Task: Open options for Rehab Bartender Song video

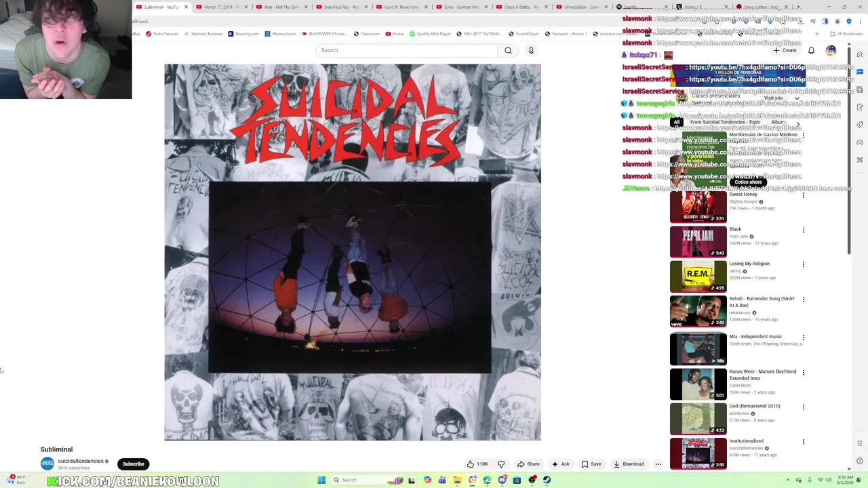Action: [804, 300]
